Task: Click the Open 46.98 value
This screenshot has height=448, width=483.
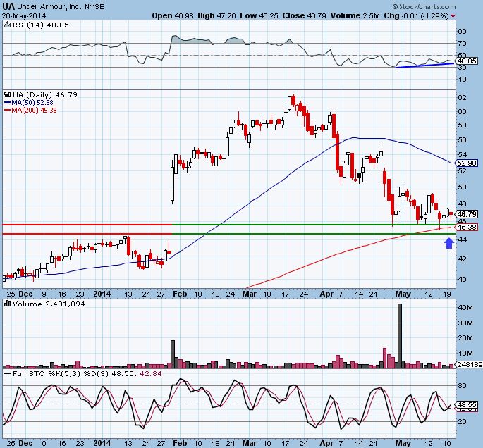Action: (x=173, y=15)
